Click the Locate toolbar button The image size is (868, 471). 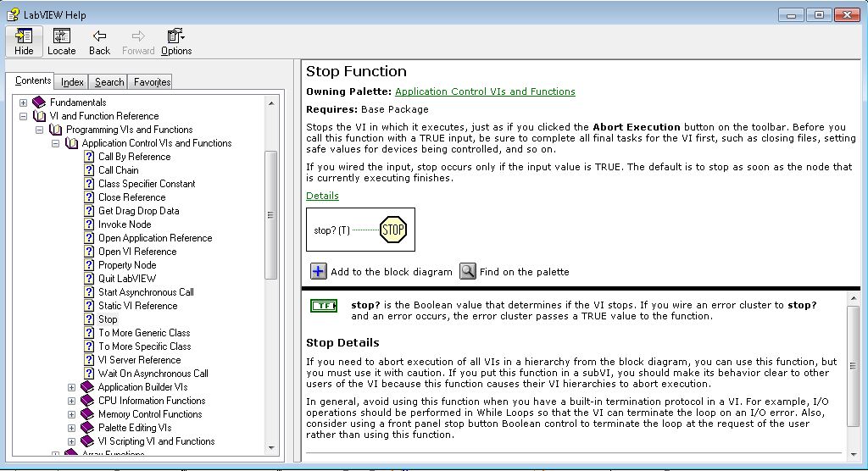click(x=61, y=42)
